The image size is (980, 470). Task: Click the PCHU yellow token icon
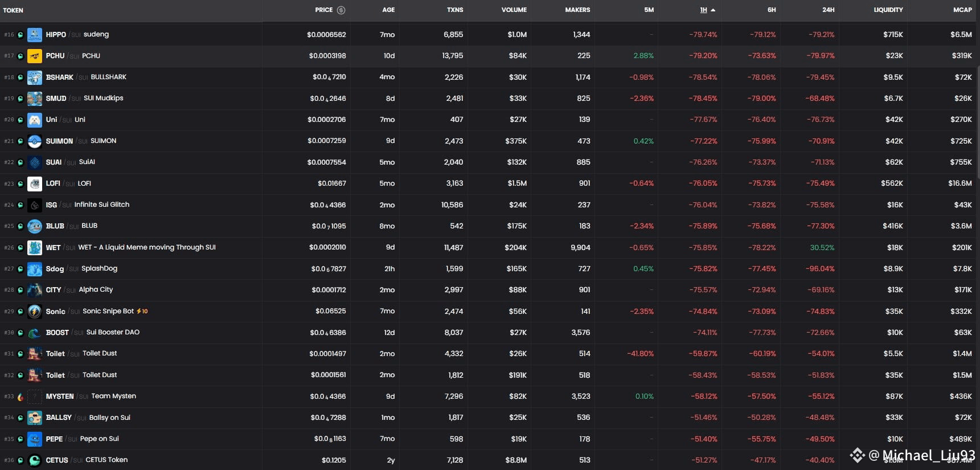tap(35, 56)
